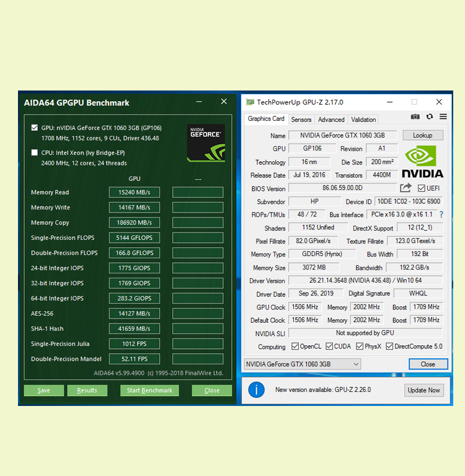Click the Device ID 10DE 1C02 field
The height and width of the screenshot is (476, 465).
(x=409, y=201)
